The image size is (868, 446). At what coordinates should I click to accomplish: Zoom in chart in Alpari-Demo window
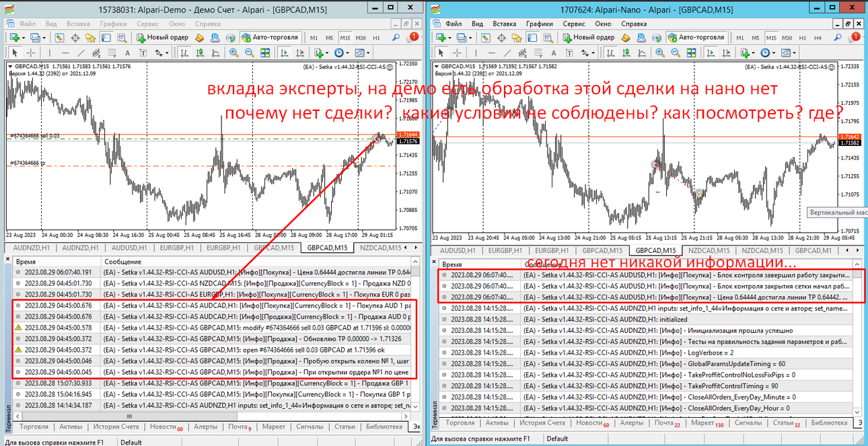pos(233,52)
